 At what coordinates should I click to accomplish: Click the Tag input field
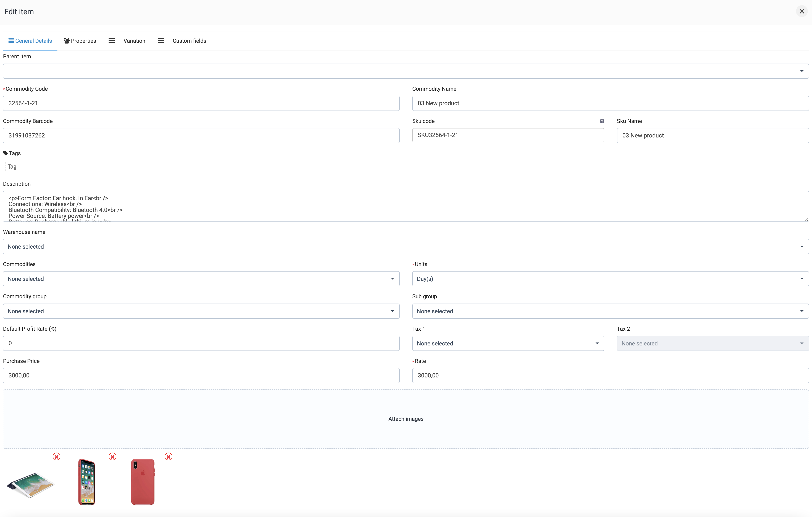[x=12, y=166]
